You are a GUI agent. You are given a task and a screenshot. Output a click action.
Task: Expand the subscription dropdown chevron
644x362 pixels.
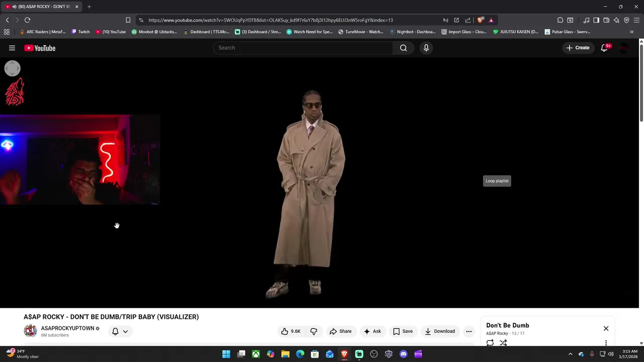pos(125,331)
